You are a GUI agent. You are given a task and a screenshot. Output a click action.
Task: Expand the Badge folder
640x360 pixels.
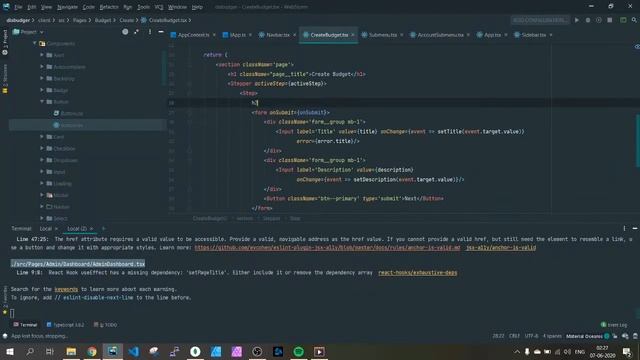coord(42,90)
